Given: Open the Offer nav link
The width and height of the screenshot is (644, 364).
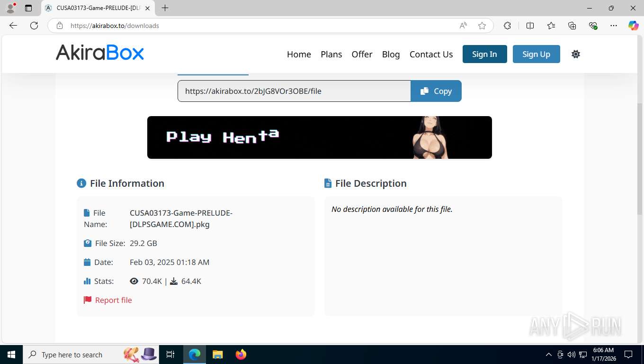Looking at the screenshot, I should tap(362, 54).
